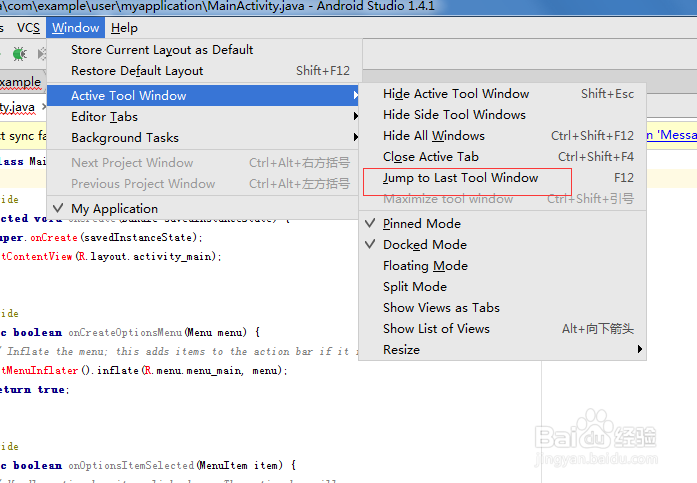The width and height of the screenshot is (697, 483).
Task: Select Jump to Last Tool Window
Action: point(502,178)
